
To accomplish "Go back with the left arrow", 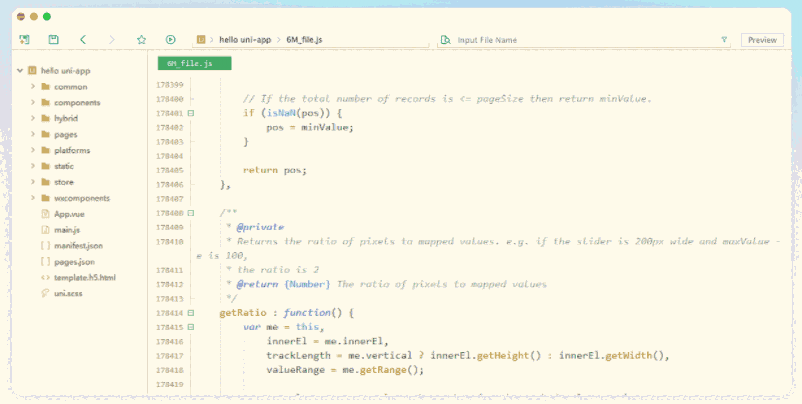I will (83, 40).
